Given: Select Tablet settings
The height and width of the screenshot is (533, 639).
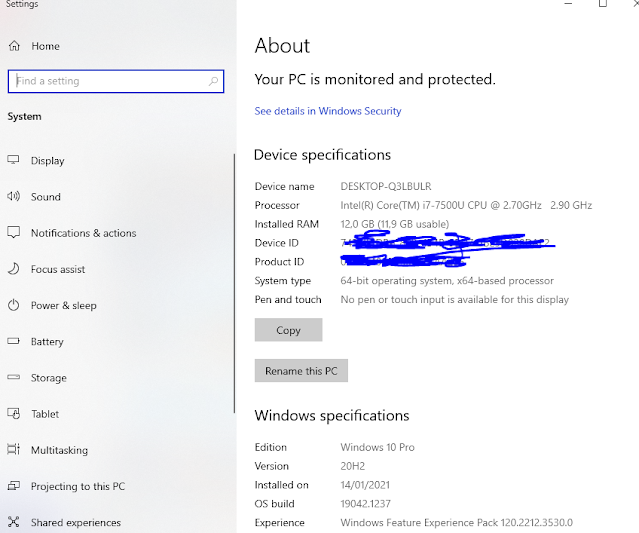Looking at the screenshot, I should (45, 414).
